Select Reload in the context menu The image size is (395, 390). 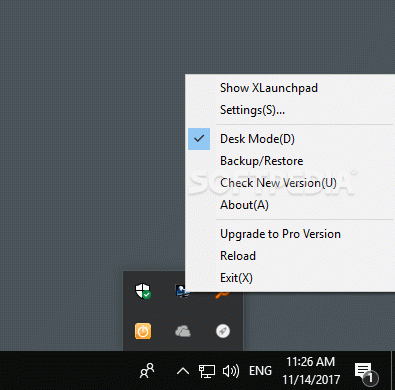pyautogui.click(x=290, y=256)
